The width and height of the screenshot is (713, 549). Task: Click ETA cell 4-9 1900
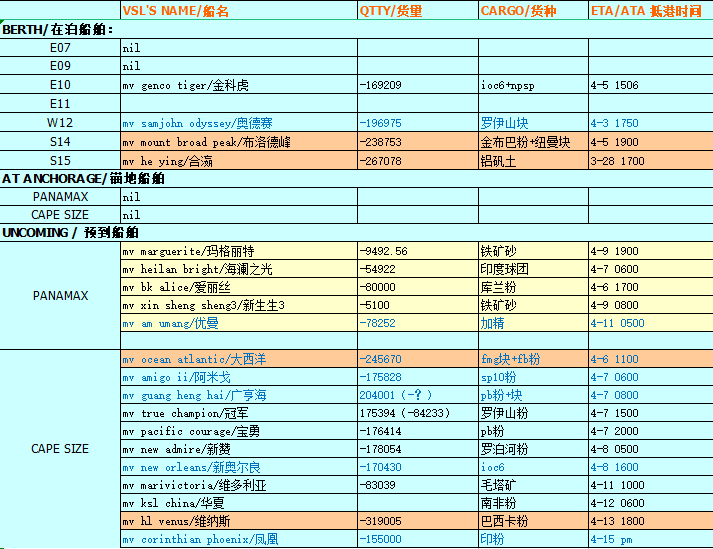point(651,251)
